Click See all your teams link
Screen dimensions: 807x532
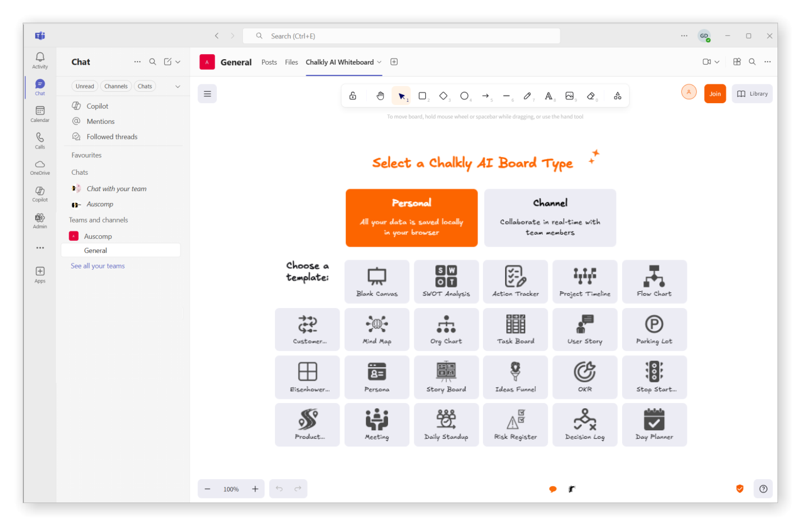(97, 266)
